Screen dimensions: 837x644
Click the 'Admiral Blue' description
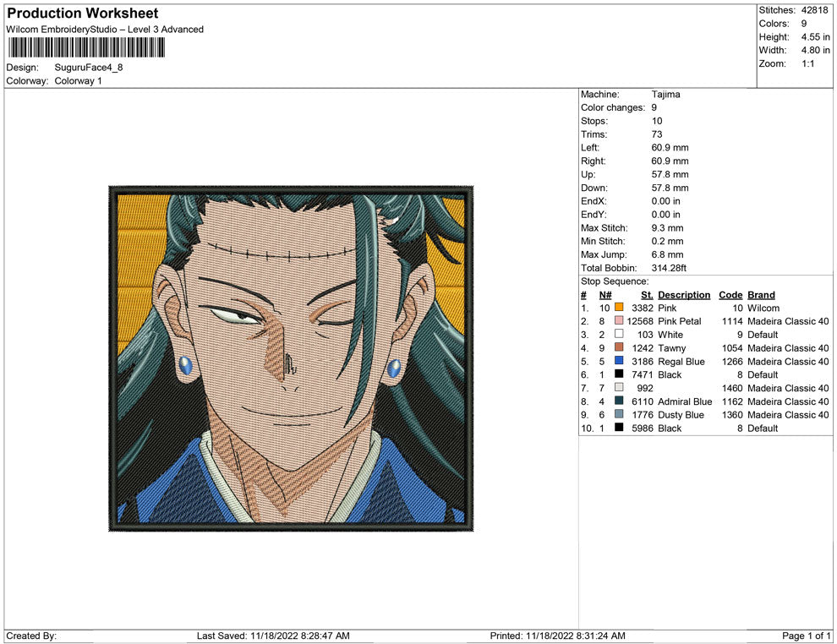click(685, 401)
